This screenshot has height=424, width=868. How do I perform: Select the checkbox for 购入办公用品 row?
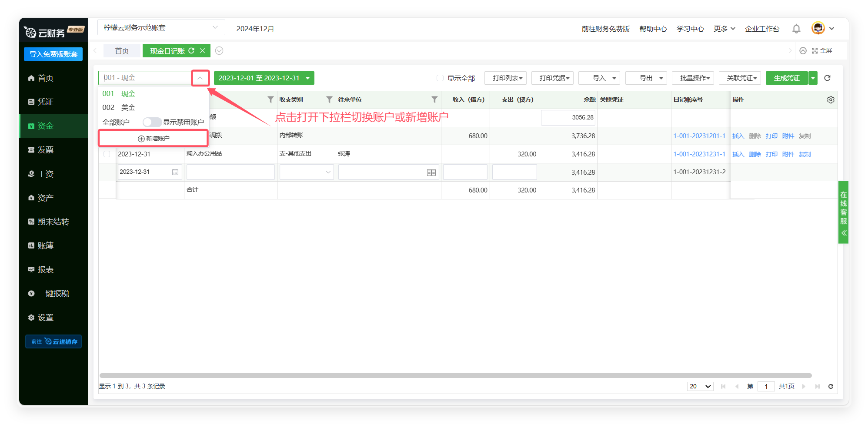107,154
